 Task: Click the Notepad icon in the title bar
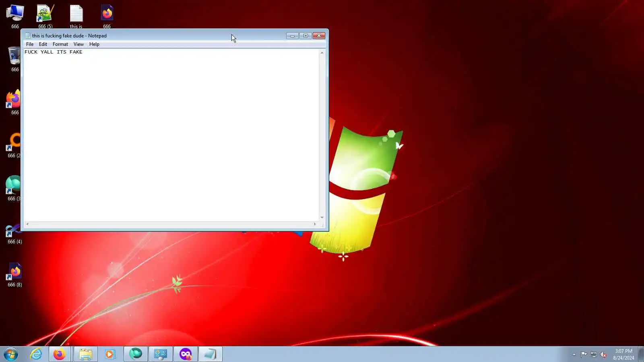28,35
